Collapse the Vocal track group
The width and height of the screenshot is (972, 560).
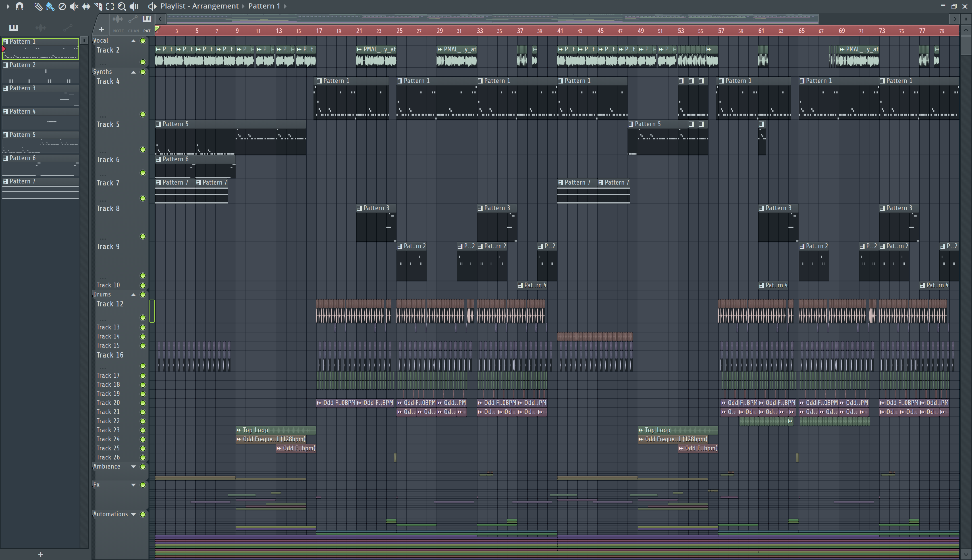coord(134,41)
